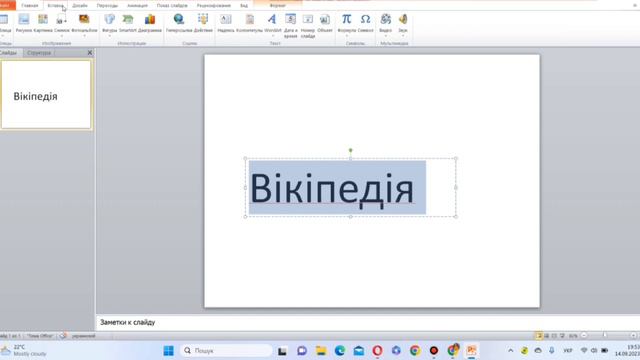Show hidden tray icons chevron

click(x=510, y=351)
